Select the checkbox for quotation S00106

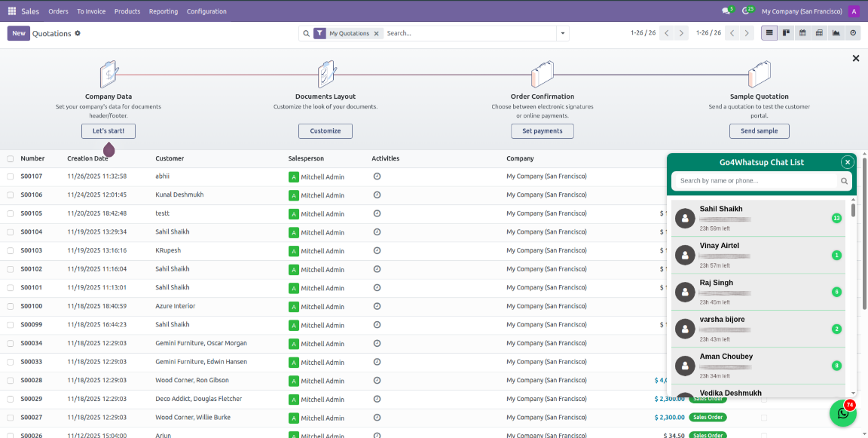click(x=11, y=195)
